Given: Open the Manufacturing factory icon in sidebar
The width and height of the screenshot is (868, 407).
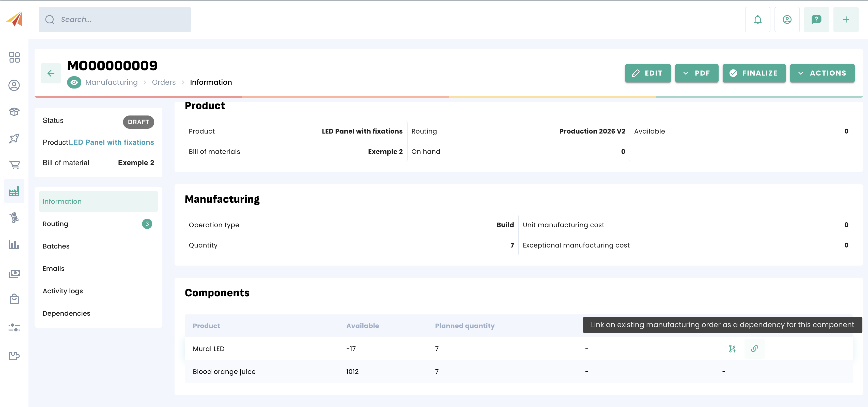Looking at the screenshot, I should click(14, 192).
